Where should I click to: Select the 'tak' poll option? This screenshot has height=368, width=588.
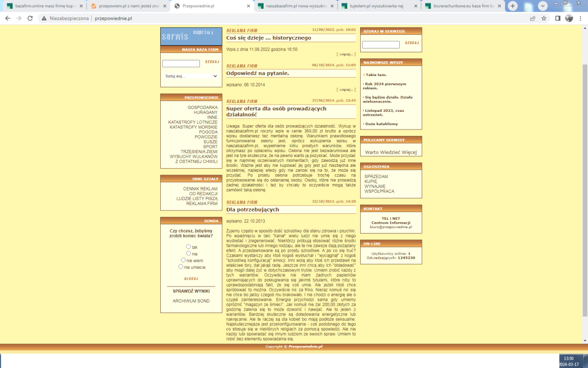[x=189, y=247]
